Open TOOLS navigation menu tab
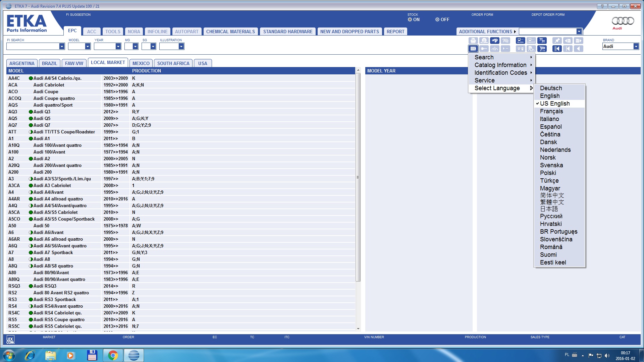The image size is (644, 362). [x=112, y=31]
